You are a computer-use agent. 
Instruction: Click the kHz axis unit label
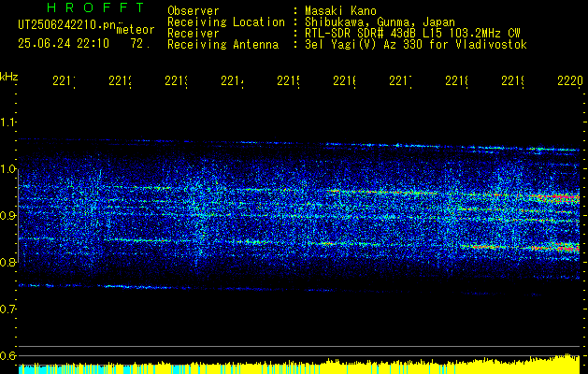(9, 77)
